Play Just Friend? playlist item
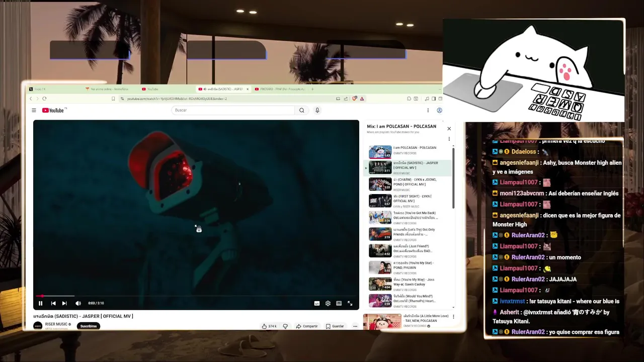The image size is (644, 362). (408, 251)
